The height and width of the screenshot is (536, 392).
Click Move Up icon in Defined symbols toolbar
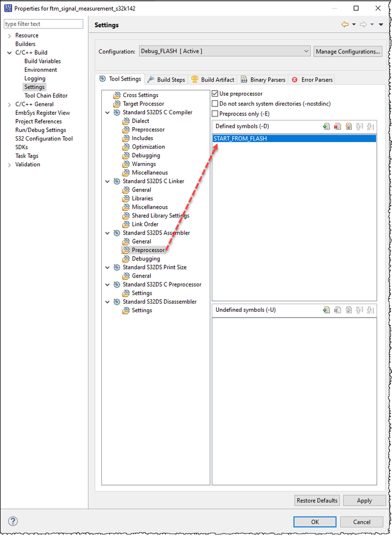359,127
